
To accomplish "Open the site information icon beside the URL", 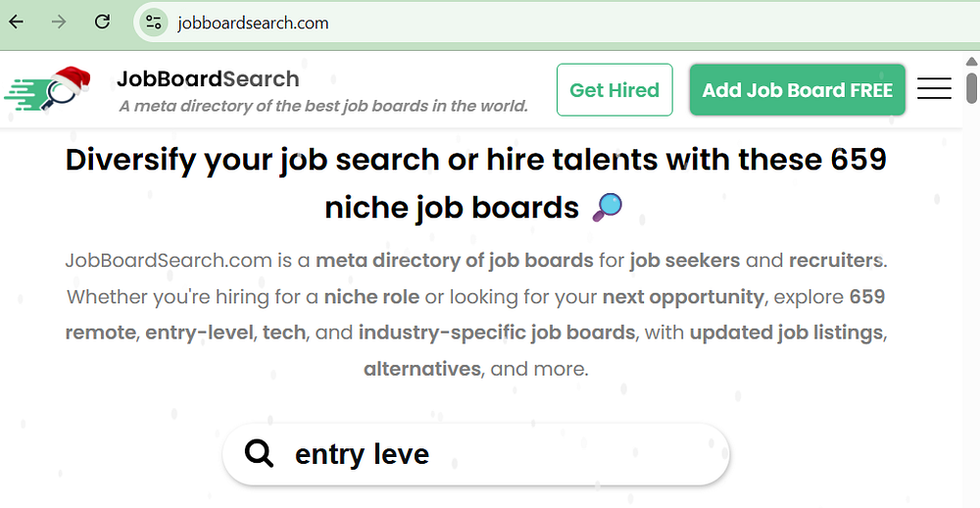I will tap(152, 23).
